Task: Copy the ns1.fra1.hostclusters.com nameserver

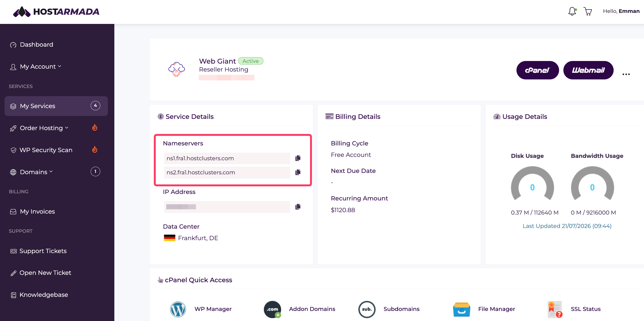Action: (298, 158)
